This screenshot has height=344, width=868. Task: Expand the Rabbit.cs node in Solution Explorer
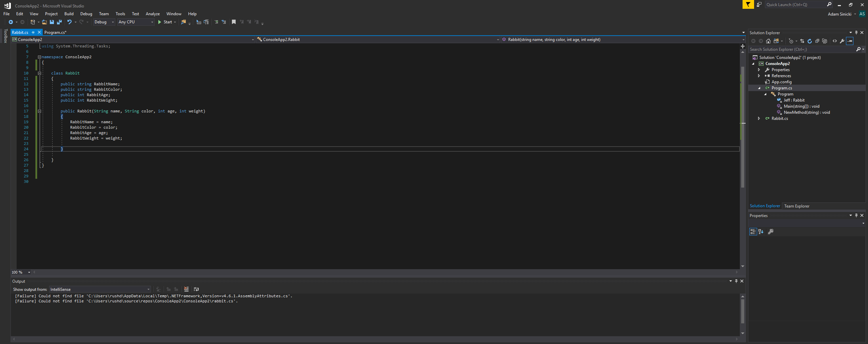(759, 119)
